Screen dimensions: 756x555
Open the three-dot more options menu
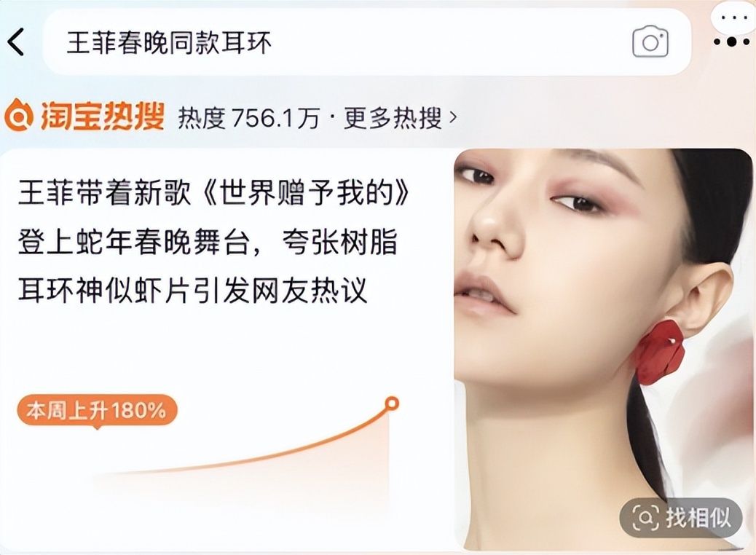[732, 42]
